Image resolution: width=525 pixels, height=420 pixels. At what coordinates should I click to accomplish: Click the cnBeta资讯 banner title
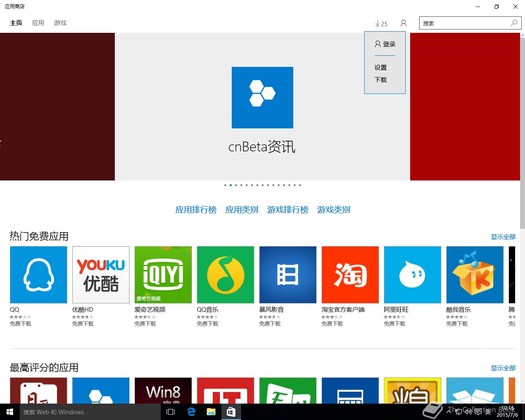click(x=262, y=147)
